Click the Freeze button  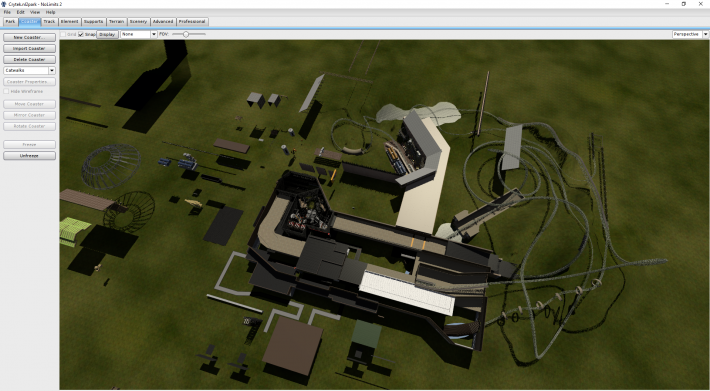29,144
